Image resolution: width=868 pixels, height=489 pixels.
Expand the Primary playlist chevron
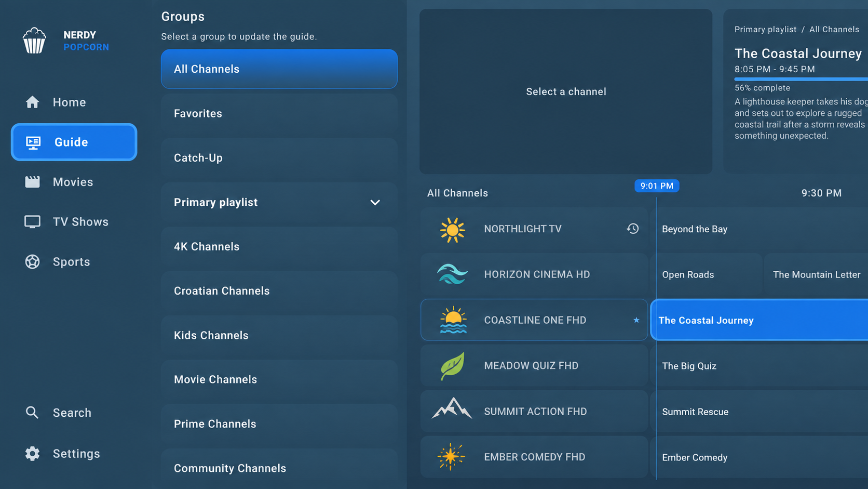point(375,203)
